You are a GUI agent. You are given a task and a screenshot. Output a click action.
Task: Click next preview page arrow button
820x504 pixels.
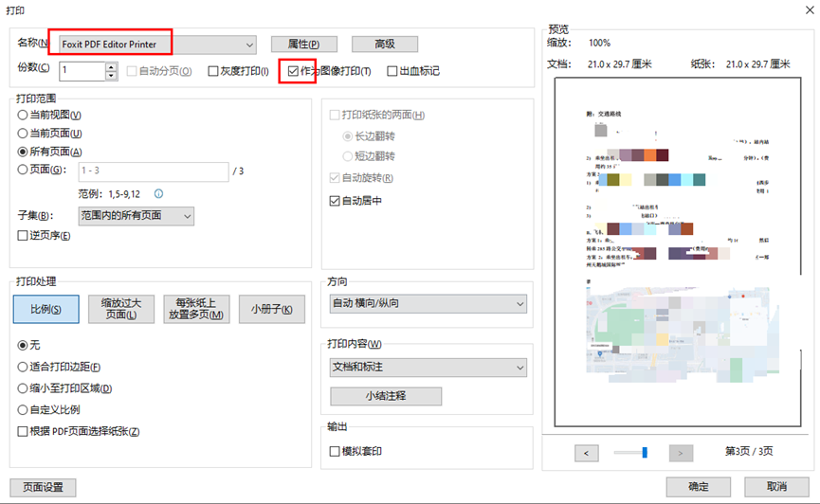(681, 453)
